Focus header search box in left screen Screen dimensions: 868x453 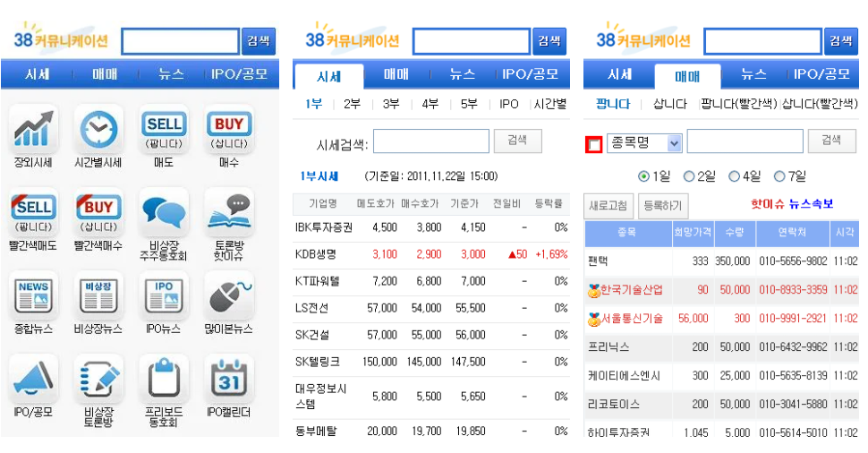(x=180, y=41)
